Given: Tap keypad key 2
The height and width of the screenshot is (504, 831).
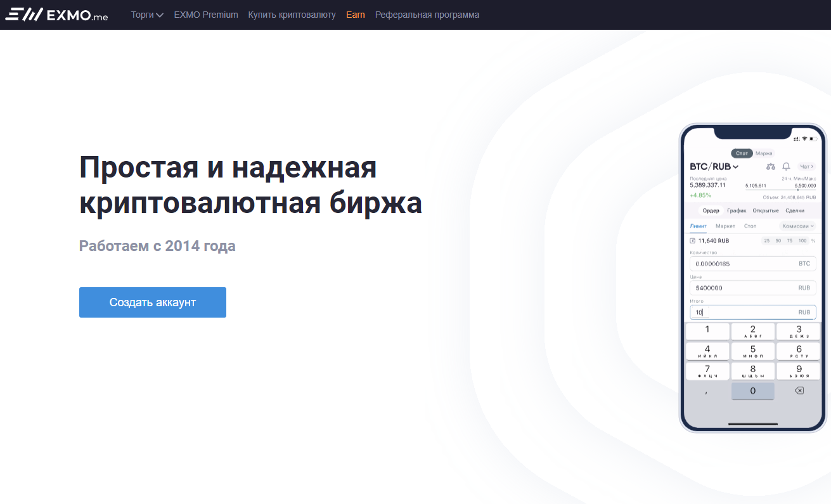Looking at the screenshot, I should (x=753, y=331).
